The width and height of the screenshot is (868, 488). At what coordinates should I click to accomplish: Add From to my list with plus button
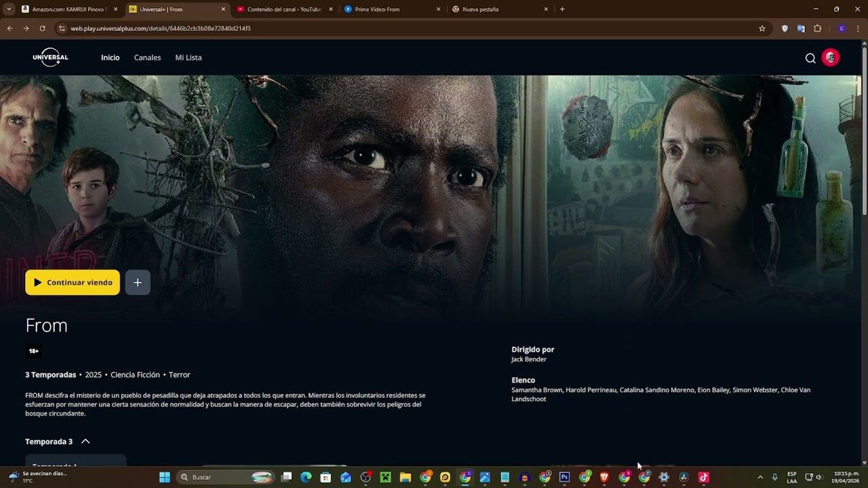click(138, 283)
